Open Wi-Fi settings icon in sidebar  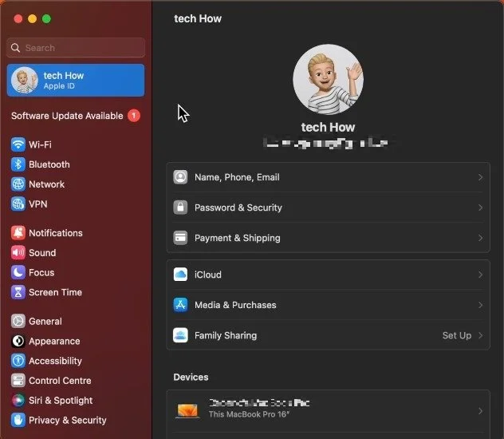18,144
